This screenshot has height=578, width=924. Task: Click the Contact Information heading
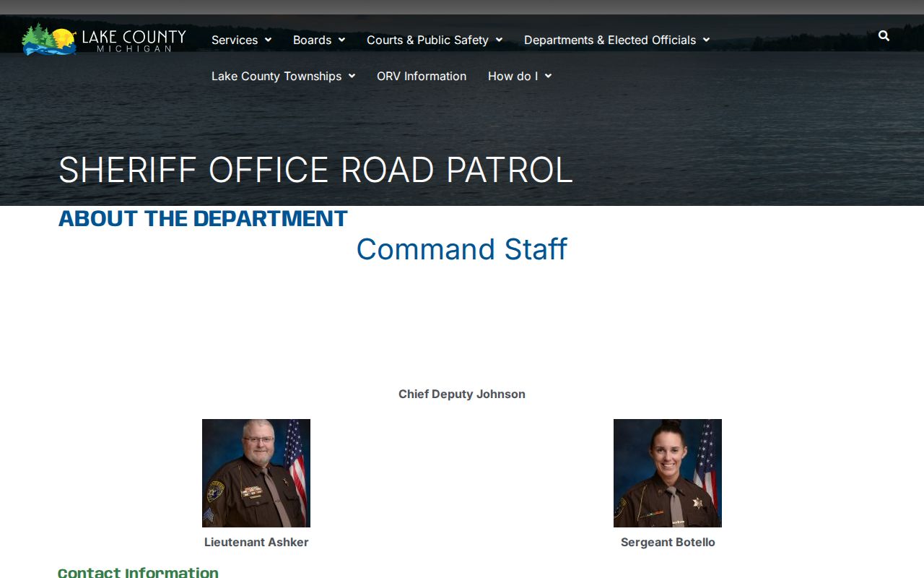tap(138, 572)
